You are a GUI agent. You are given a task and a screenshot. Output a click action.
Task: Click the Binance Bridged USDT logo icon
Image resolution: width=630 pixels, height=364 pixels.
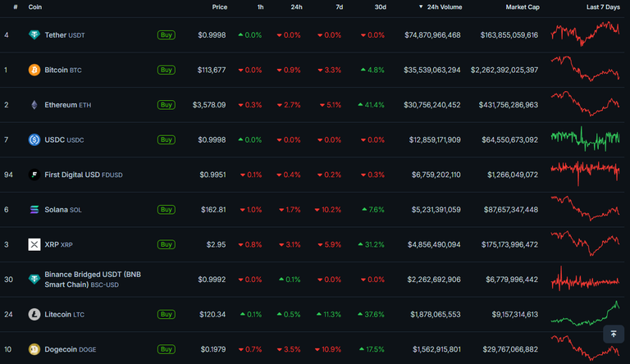pyautogui.click(x=34, y=280)
